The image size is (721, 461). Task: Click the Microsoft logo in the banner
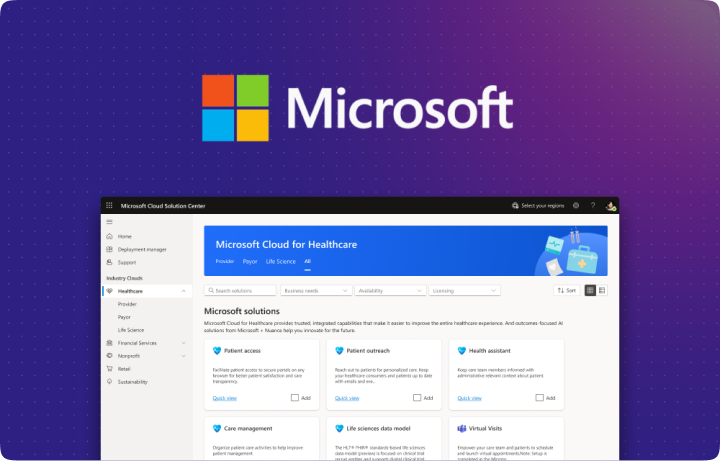[x=358, y=108]
